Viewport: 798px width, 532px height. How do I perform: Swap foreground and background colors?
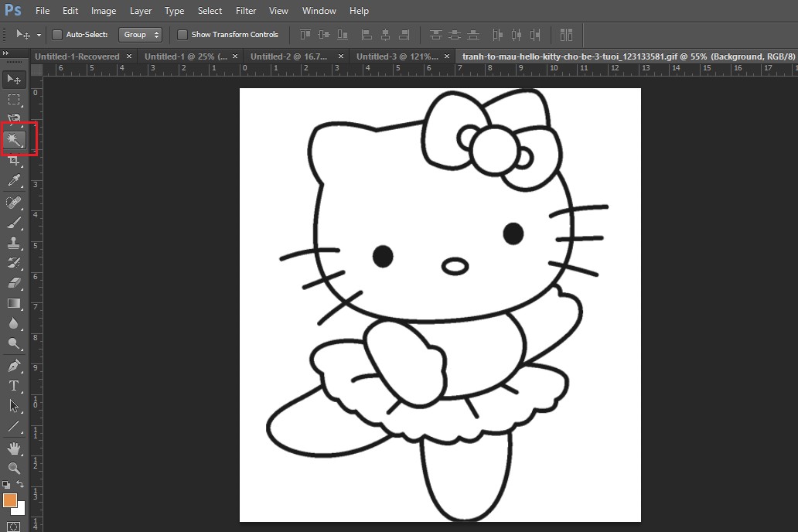click(x=20, y=484)
